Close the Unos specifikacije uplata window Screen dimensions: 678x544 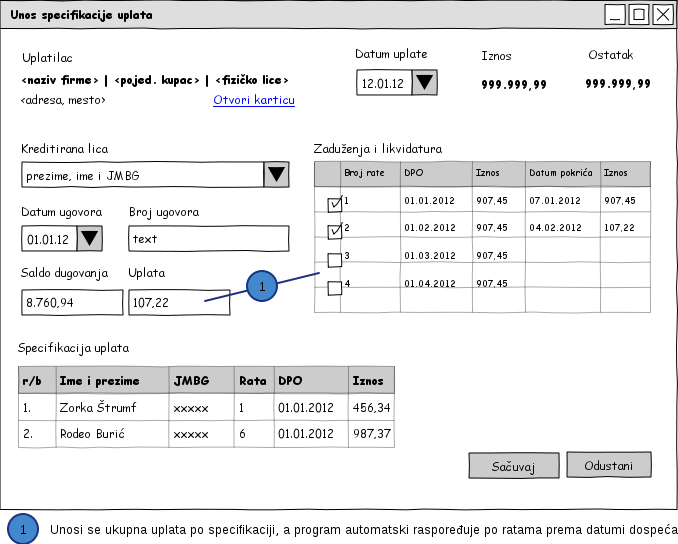660,14
